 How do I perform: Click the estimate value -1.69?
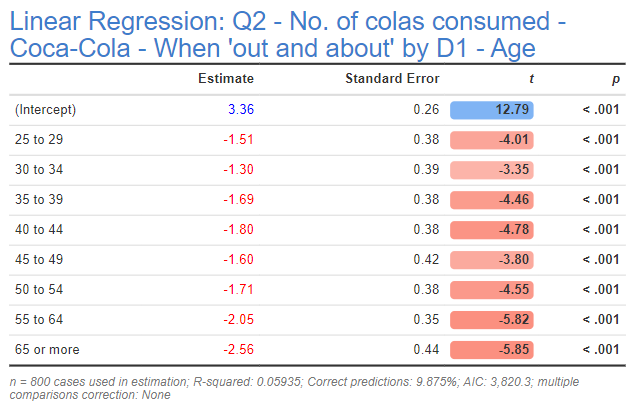(x=239, y=200)
